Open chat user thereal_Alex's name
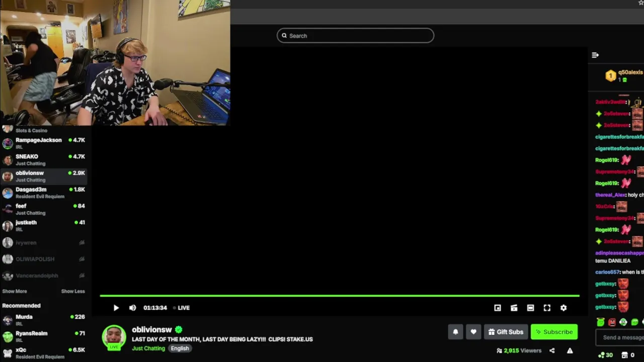Screen dimensions: 644x362 610,195
